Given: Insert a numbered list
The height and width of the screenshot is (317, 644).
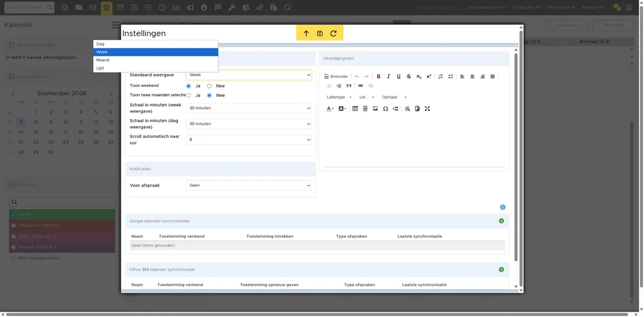Looking at the screenshot, I should click(x=441, y=77).
